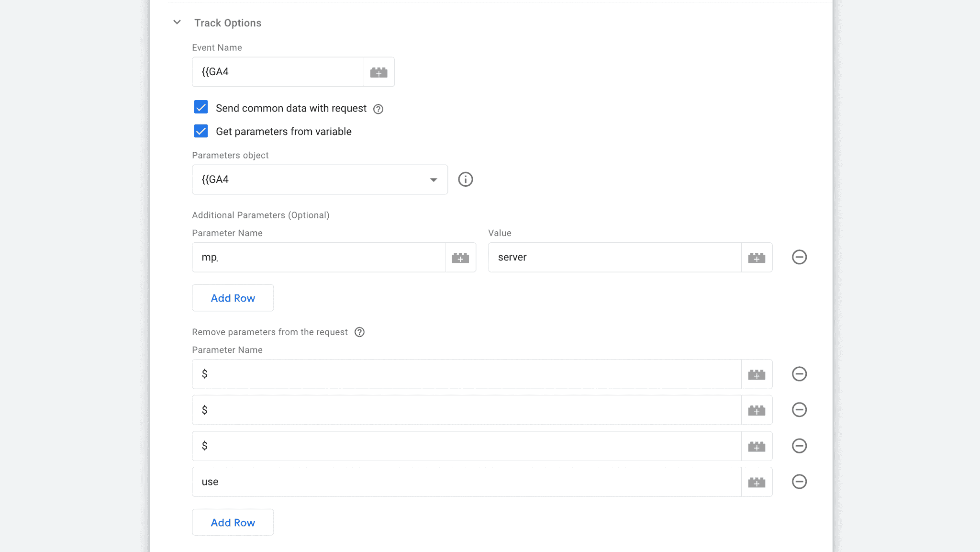Uncheck Send common data with request
Screen dimensions: 980x552
pos(200,107)
